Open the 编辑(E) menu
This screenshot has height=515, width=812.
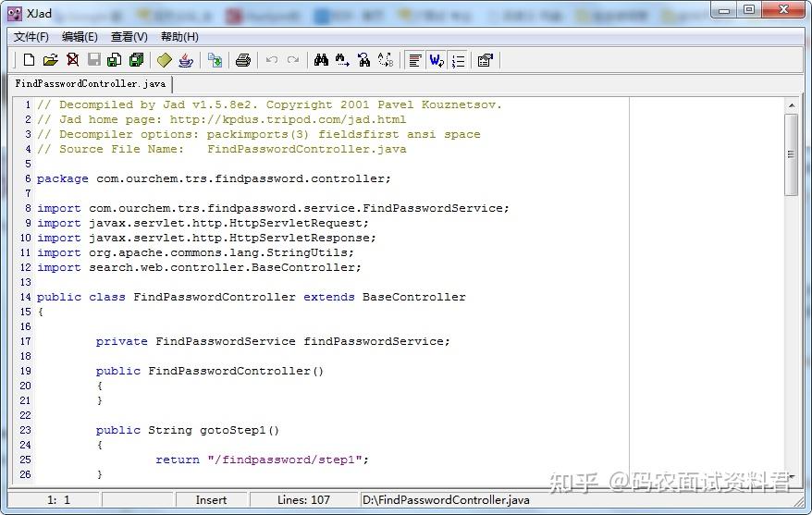coord(80,37)
